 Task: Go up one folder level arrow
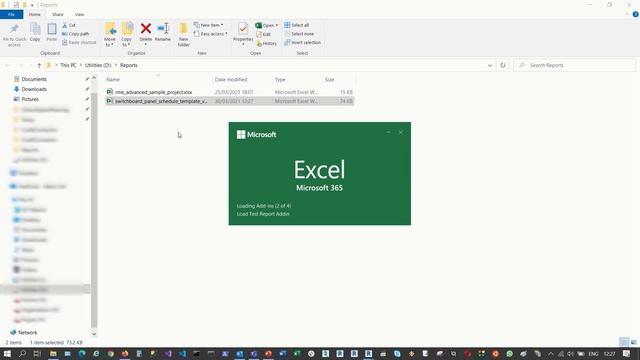pos(39,65)
